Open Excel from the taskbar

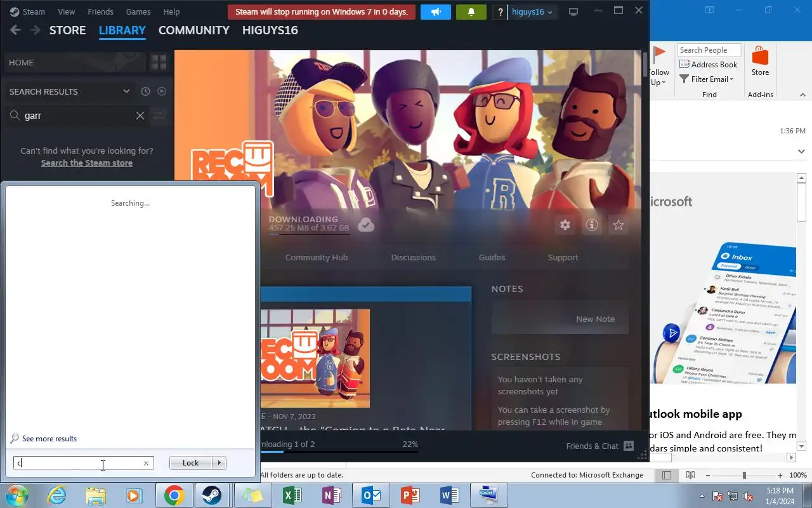(292, 495)
